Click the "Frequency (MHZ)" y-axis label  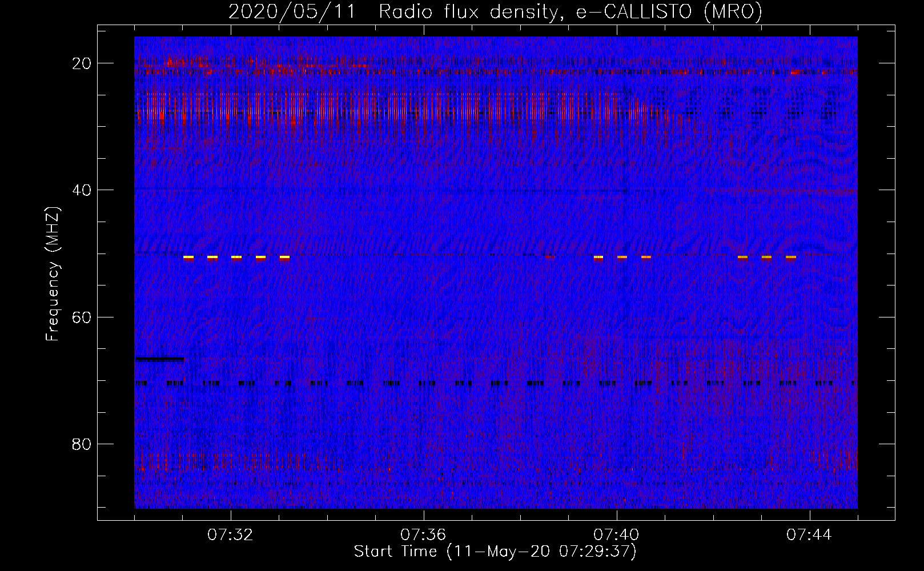pos(53,274)
